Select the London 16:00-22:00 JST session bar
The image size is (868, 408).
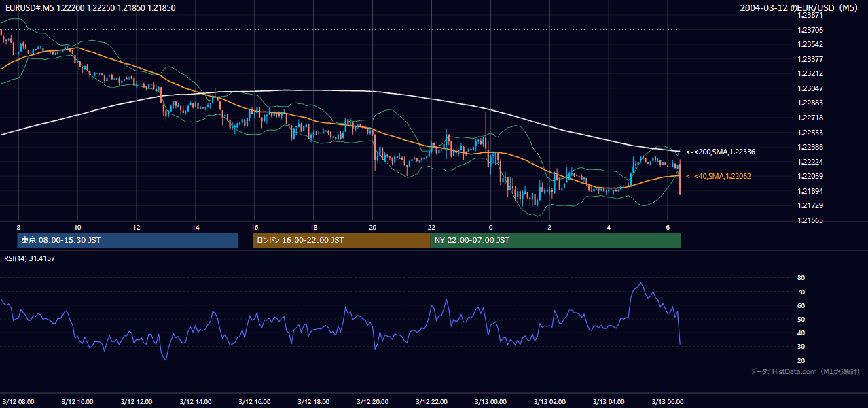[x=342, y=240]
